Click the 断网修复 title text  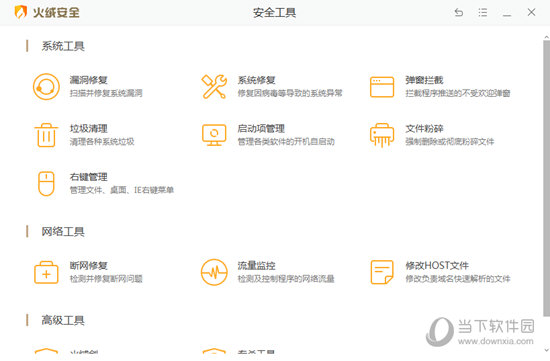(88, 266)
